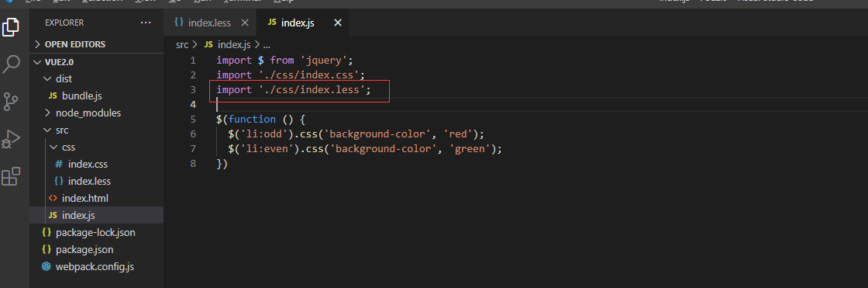Close the index.js editor tab
Screen dimensions: 868x288
tap(338, 23)
